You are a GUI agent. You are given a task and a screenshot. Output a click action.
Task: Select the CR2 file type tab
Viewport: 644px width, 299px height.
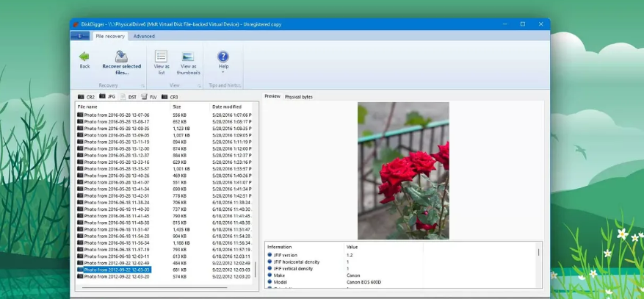(x=86, y=97)
